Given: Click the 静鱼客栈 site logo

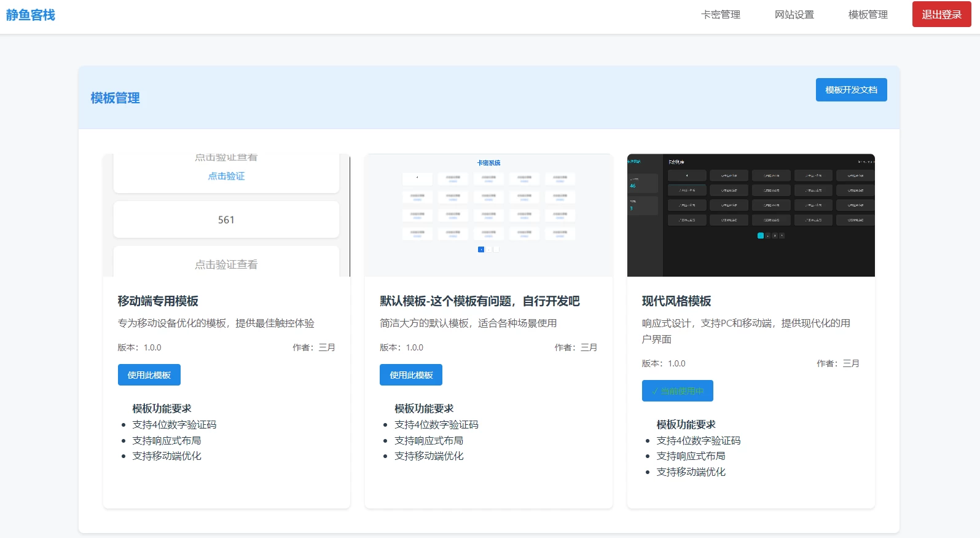Looking at the screenshot, I should tap(31, 15).
